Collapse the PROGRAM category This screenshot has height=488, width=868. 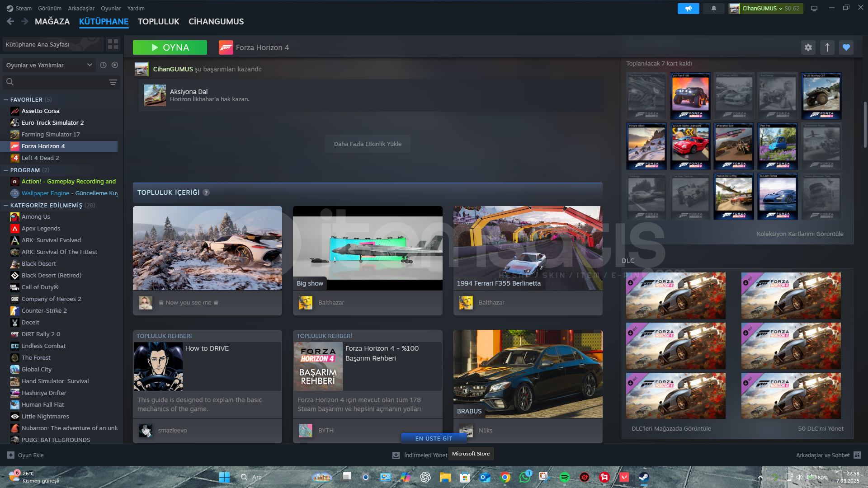[x=6, y=170]
